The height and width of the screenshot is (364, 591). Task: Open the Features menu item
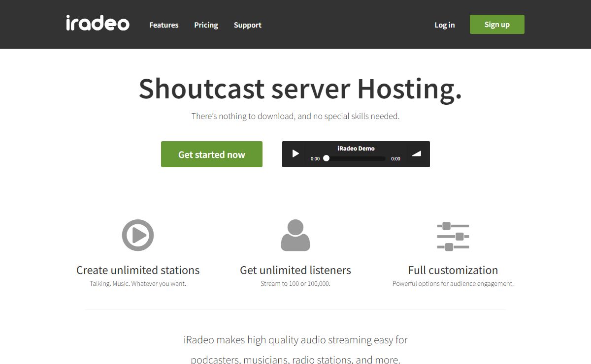click(x=164, y=25)
